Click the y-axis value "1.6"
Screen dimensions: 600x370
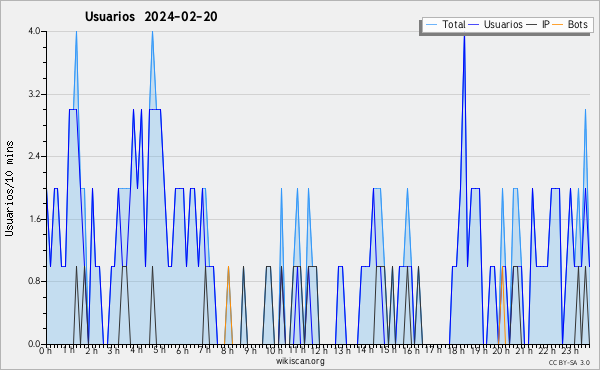click(34, 219)
